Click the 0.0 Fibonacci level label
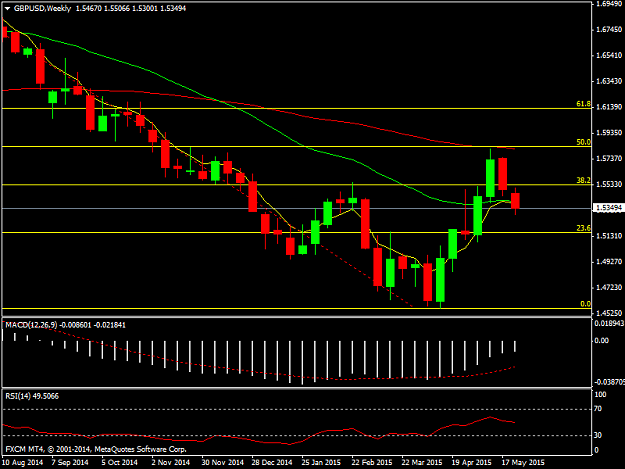The height and width of the screenshot is (469, 625). click(x=585, y=304)
